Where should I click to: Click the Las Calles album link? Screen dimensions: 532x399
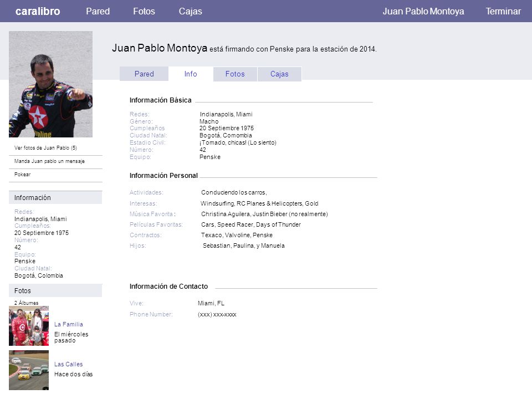click(x=69, y=364)
